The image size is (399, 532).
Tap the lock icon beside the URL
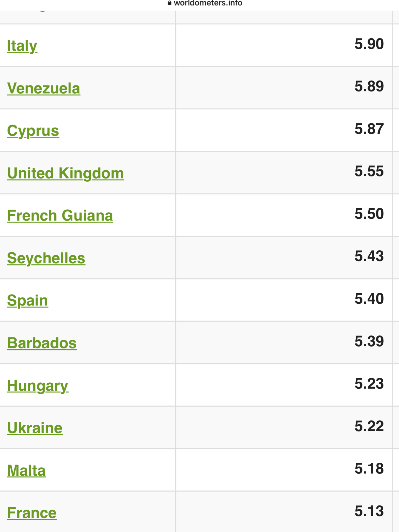[170, 3]
